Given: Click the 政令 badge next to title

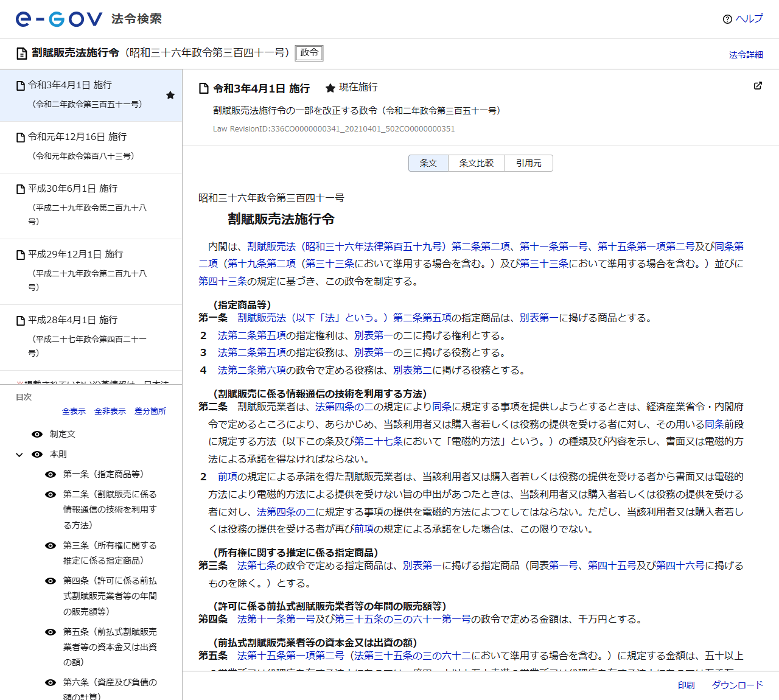Looking at the screenshot, I should tap(309, 53).
